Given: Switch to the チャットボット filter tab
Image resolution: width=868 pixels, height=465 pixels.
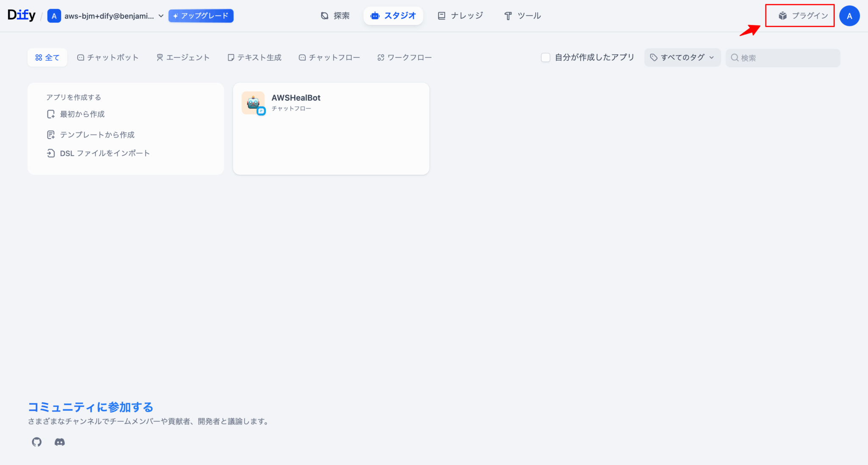Looking at the screenshot, I should 108,57.
